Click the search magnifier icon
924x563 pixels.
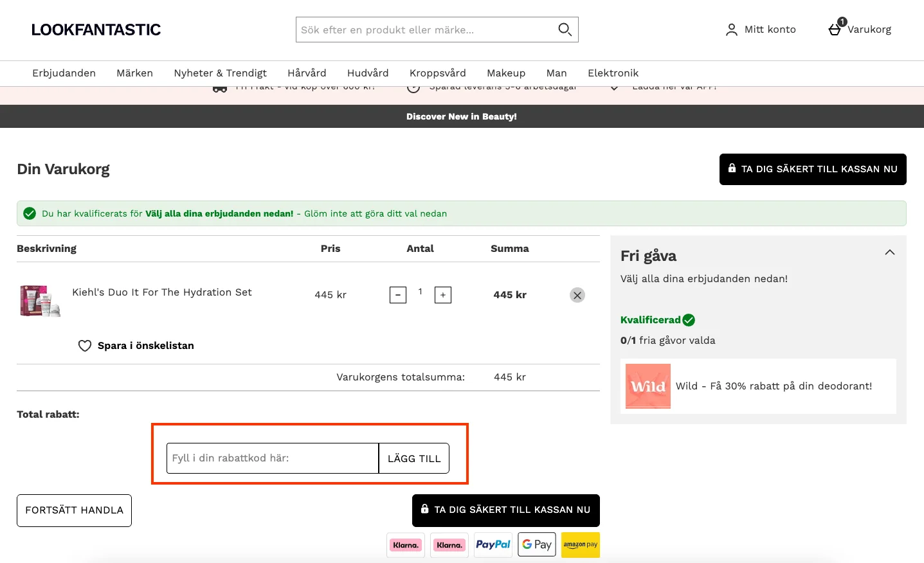click(565, 30)
